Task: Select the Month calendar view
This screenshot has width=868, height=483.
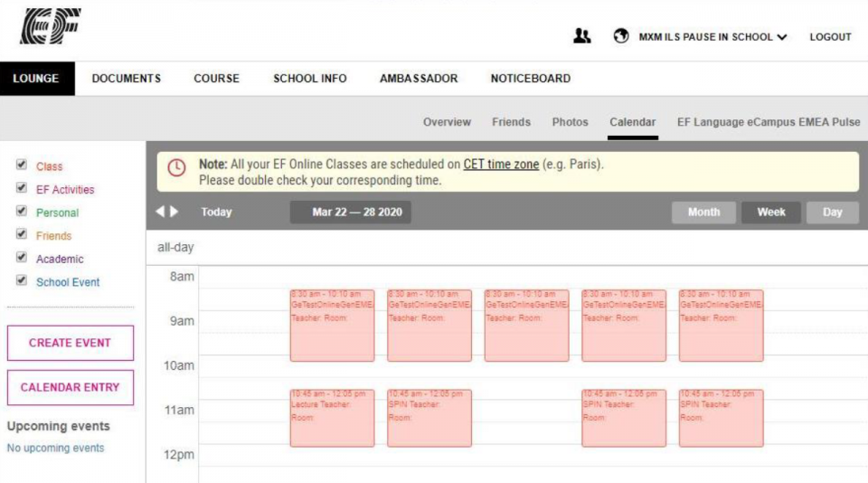Action: 703,213
